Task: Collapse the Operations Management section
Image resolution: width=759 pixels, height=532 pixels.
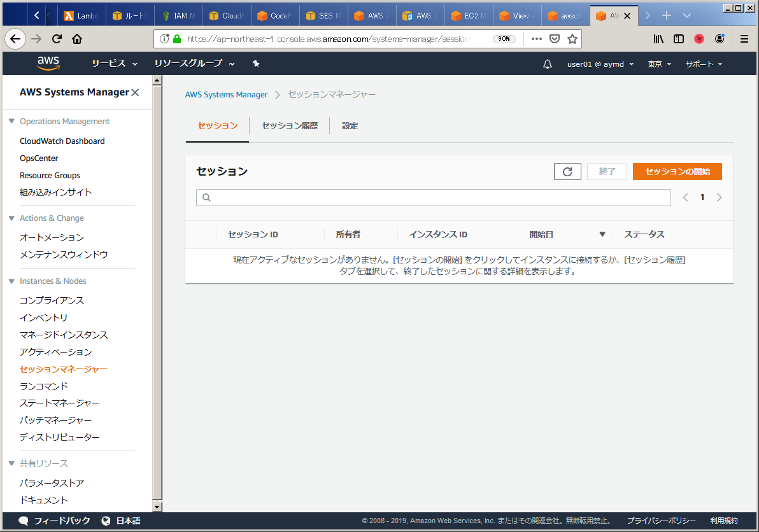Action: 11,122
